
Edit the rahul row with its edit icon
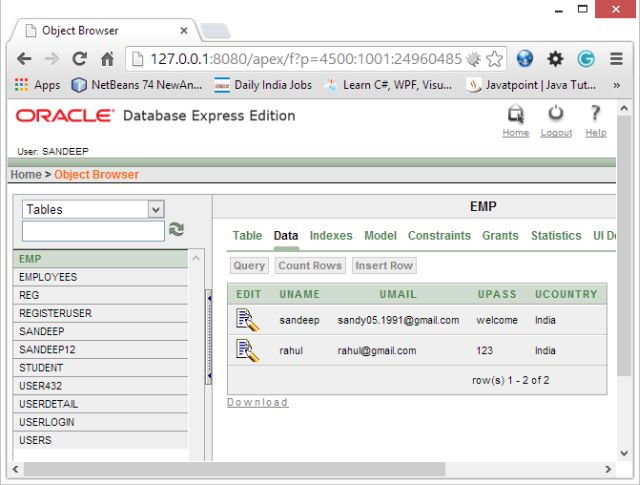(248, 351)
